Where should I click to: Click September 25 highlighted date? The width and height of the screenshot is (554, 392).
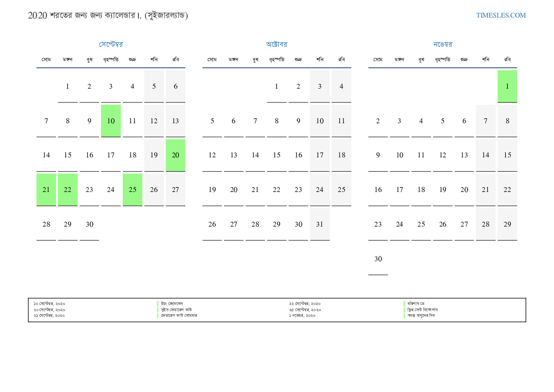point(132,190)
